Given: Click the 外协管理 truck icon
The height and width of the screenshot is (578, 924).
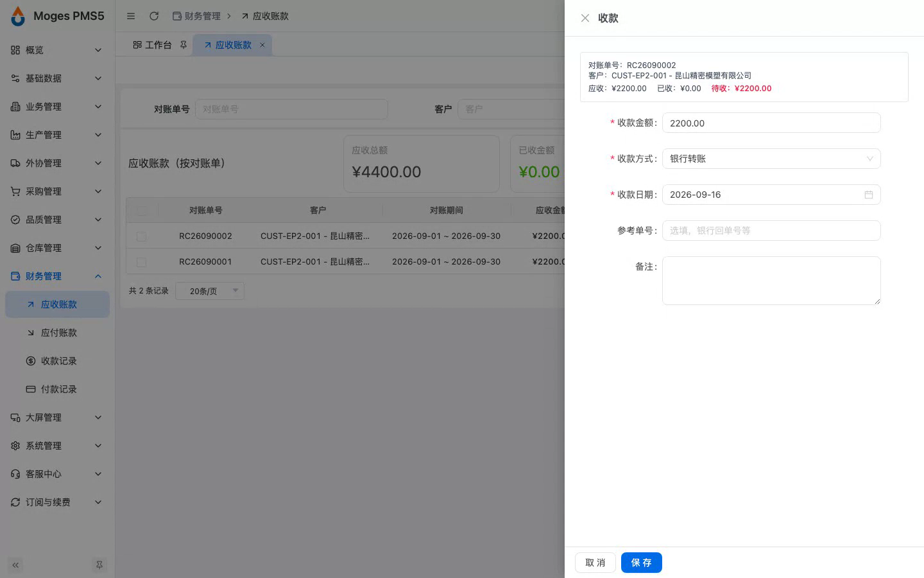Looking at the screenshot, I should [15, 163].
